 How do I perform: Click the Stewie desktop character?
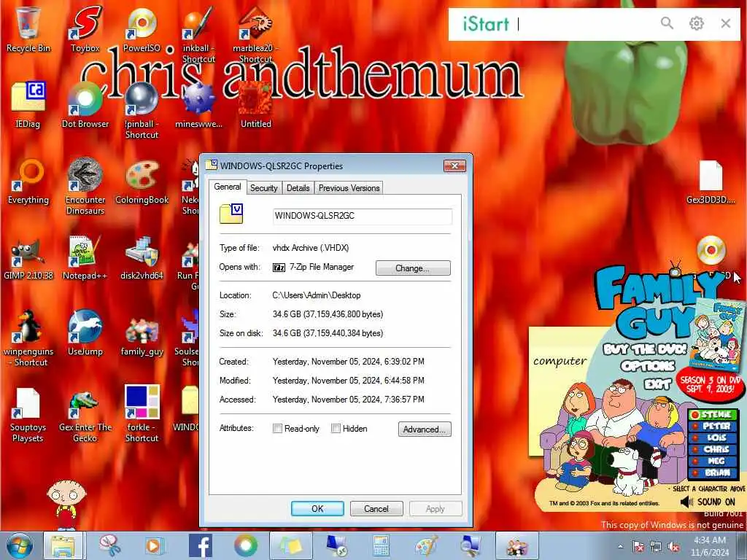click(x=66, y=504)
